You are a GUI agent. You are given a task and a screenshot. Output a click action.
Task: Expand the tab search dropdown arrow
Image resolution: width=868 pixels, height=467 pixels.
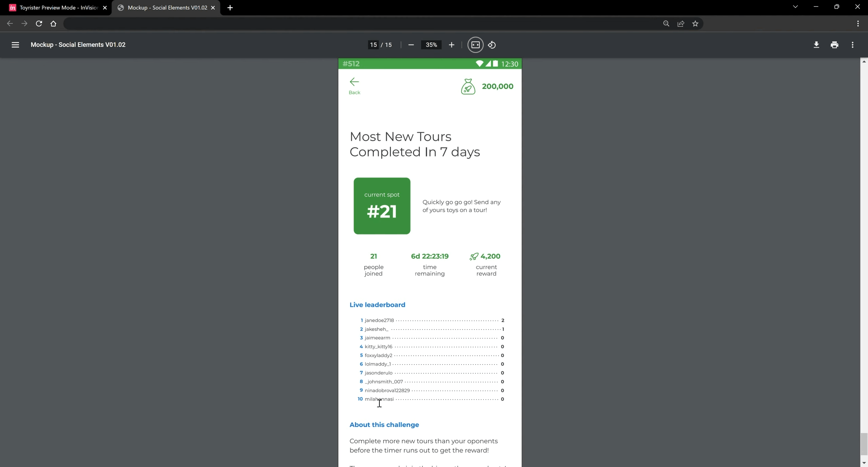pos(795,7)
